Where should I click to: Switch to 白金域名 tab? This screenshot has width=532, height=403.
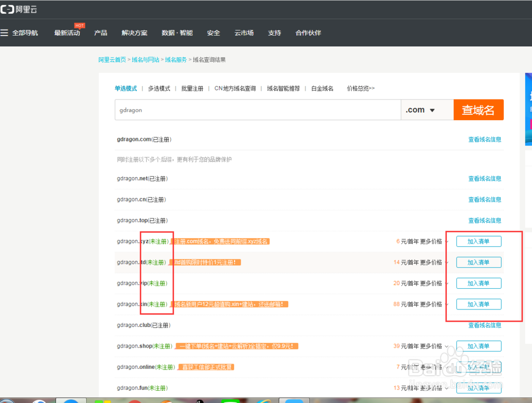(x=322, y=88)
